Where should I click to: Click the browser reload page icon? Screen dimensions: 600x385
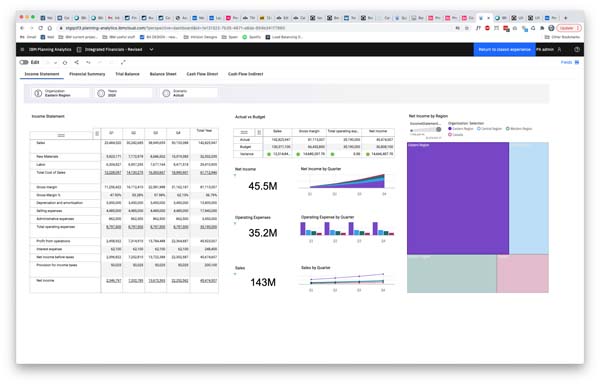coord(40,28)
